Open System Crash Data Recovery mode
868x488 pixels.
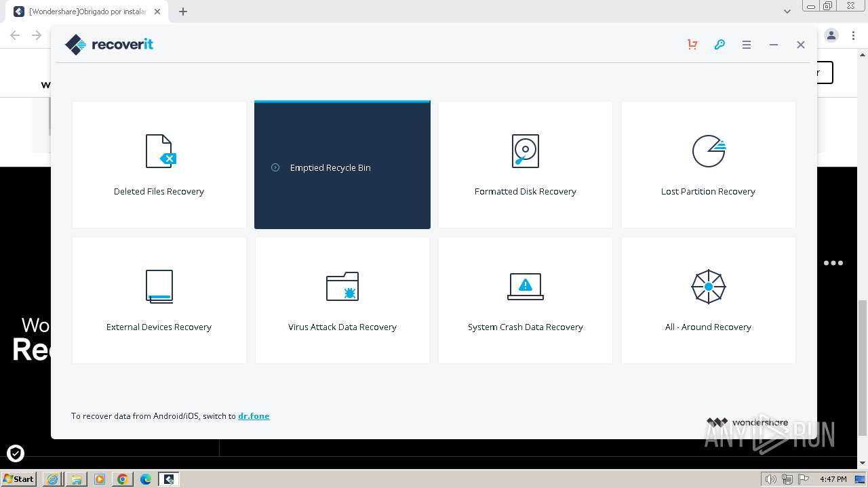coord(526,300)
